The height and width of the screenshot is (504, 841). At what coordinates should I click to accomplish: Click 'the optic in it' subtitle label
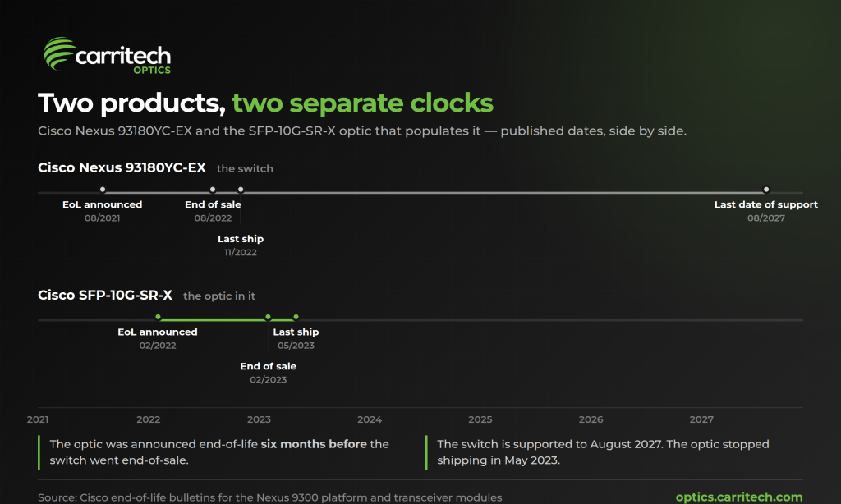tap(218, 296)
